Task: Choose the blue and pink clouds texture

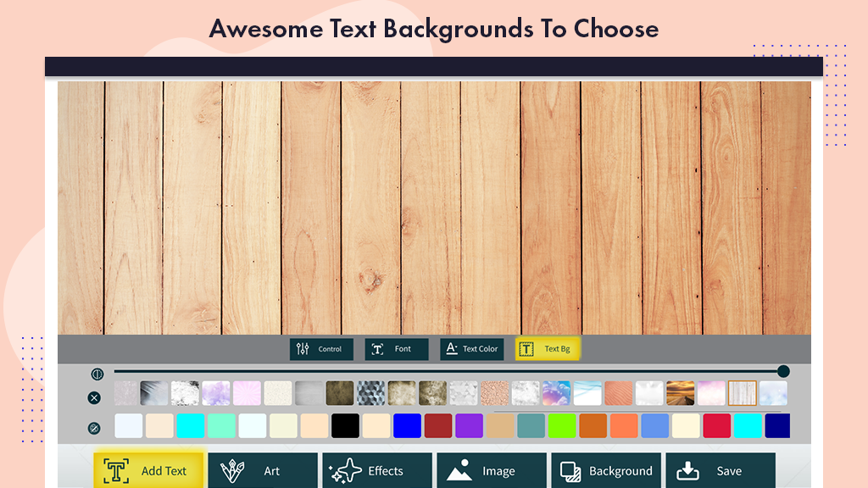Action: coord(556,393)
